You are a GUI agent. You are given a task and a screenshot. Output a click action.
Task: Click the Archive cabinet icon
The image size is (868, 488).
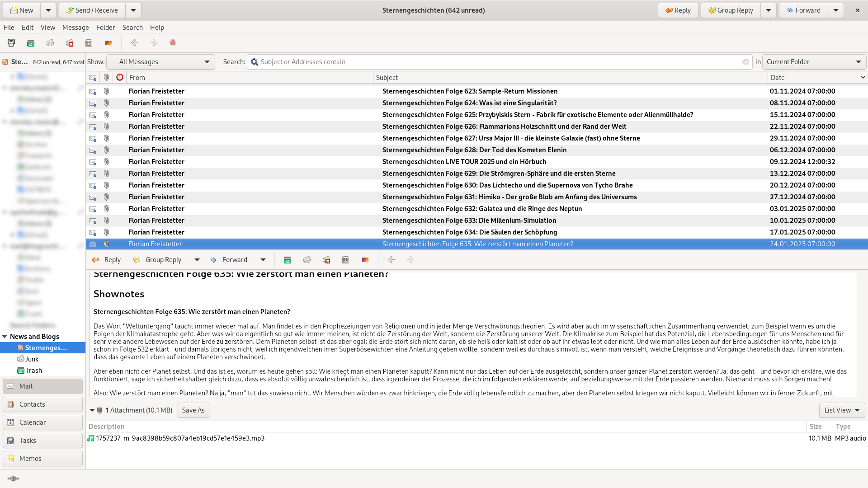click(x=89, y=43)
